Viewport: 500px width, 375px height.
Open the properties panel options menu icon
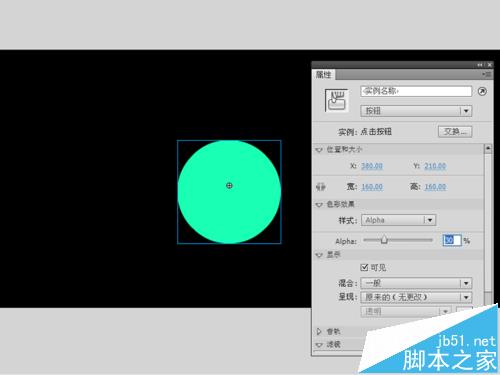487,74
